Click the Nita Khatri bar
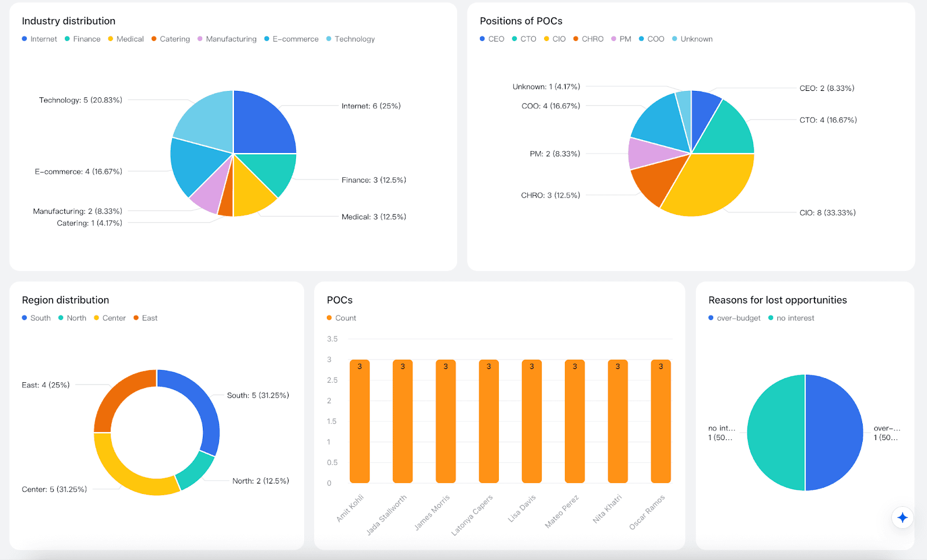927x560 pixels. (618, 421)
